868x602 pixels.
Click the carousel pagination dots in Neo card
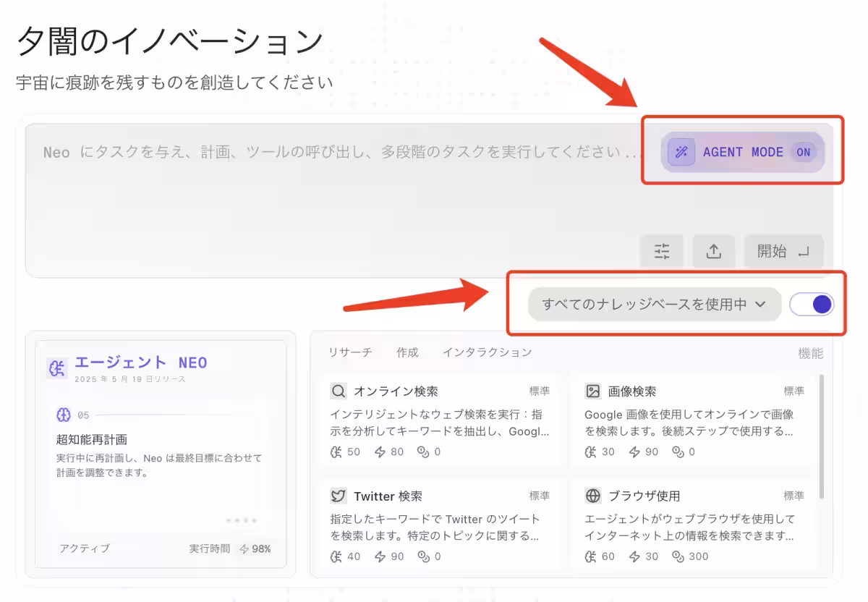[x=241, y=520]
